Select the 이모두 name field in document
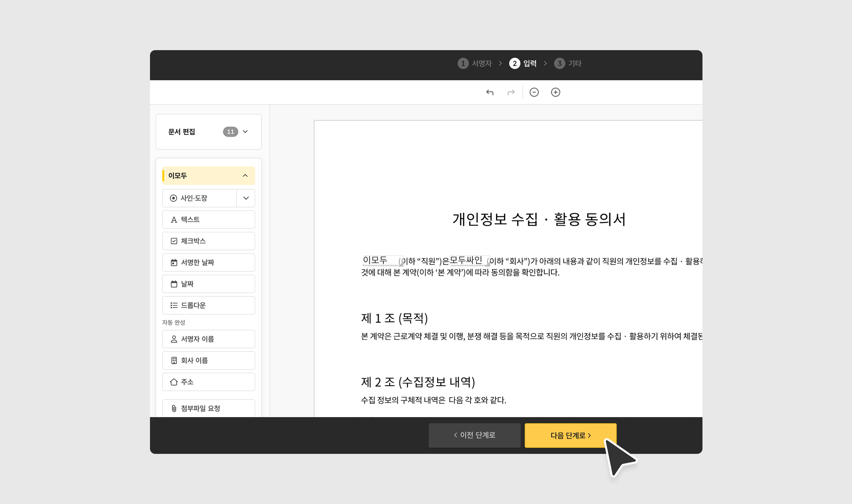The image size is (852, 504). click(x=382, y=260)
